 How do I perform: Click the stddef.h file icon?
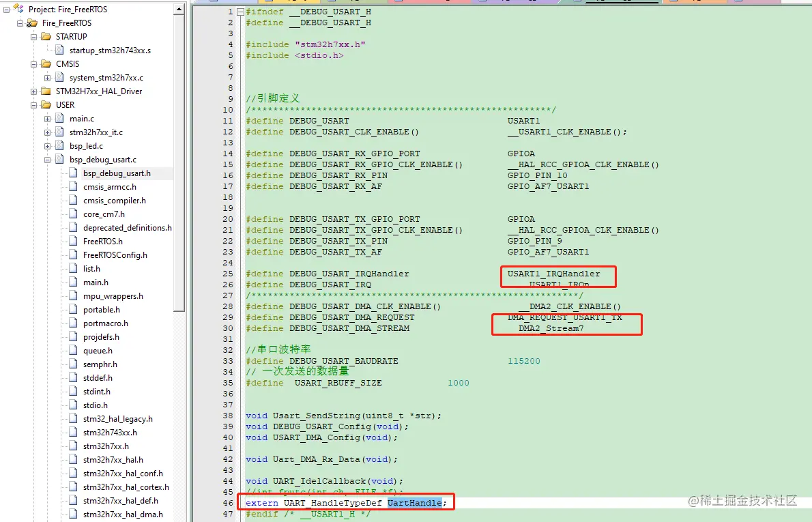click(x=73, y=377)
